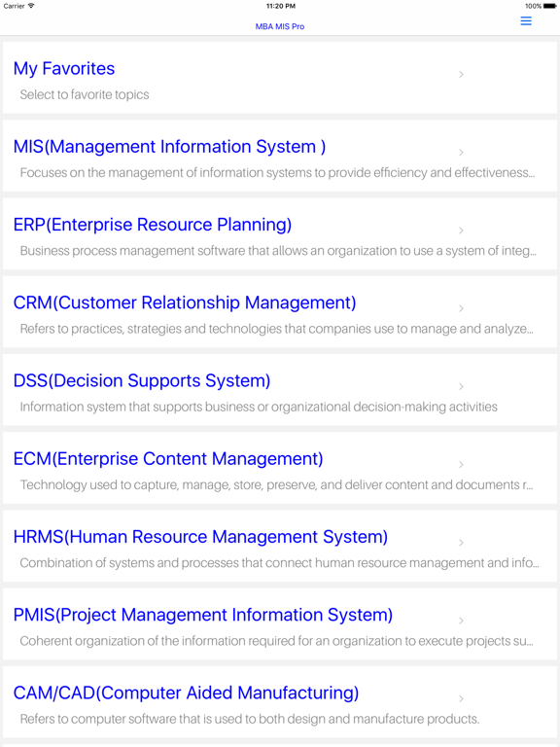This screenshot has height=747, width=560.
Task: Expand PMIS row chevron arrow
Action: [461, 621]
